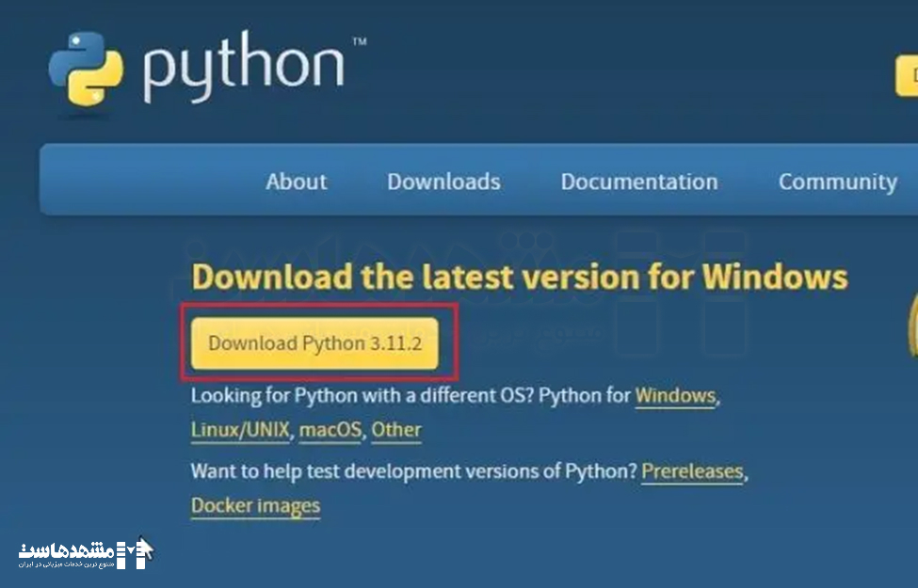Click the Python snake logo icon

tap(86, 69)
